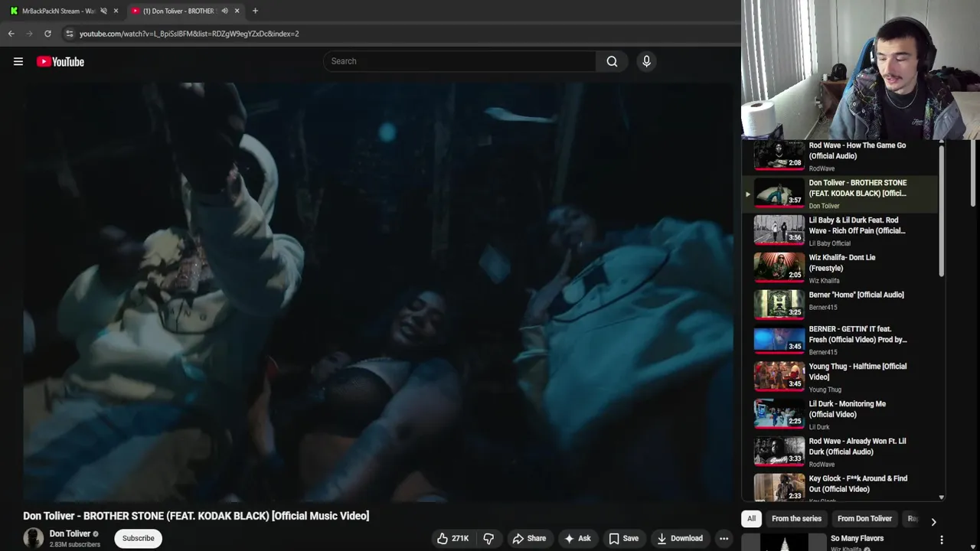Open BERNER - GETTIN' IT feat. Fresh title

pos(857,334)
